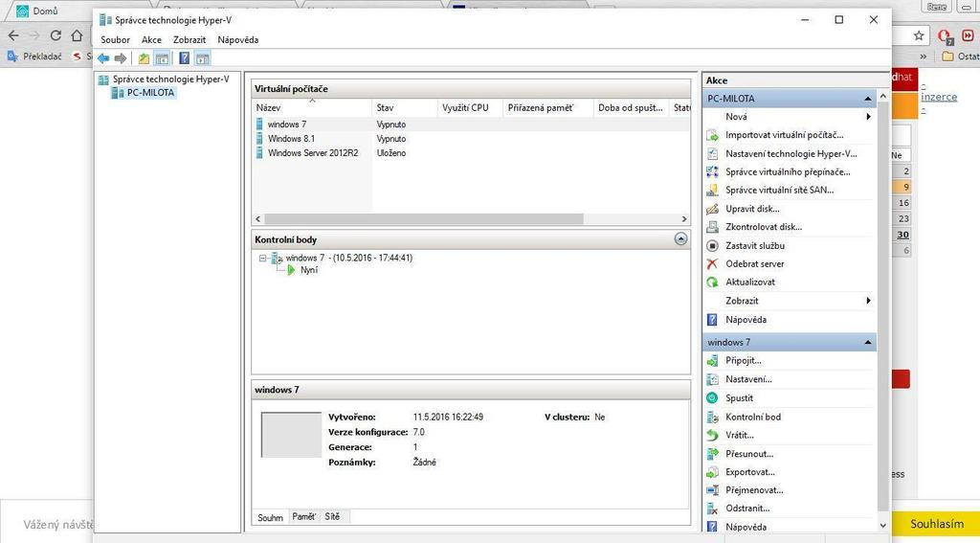
Task: Click the Spustit start icon
Action: 712,397
